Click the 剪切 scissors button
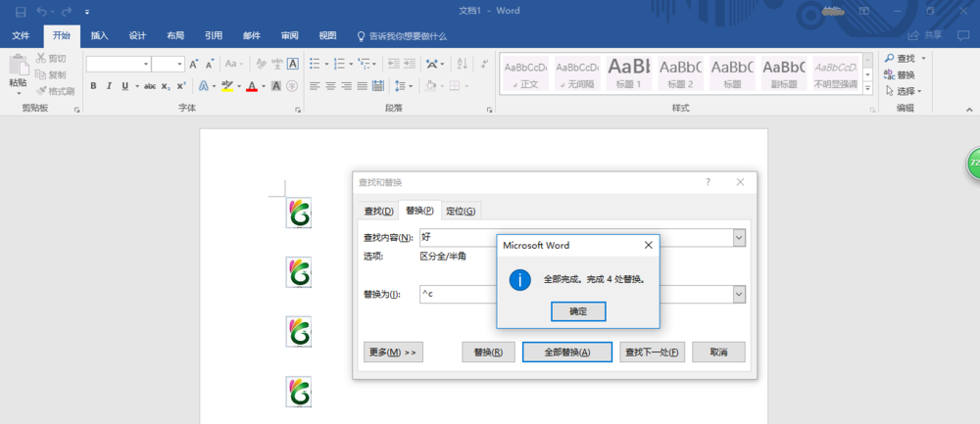The width and height of the screenshot is (980, 424). (x=51, y=58)
